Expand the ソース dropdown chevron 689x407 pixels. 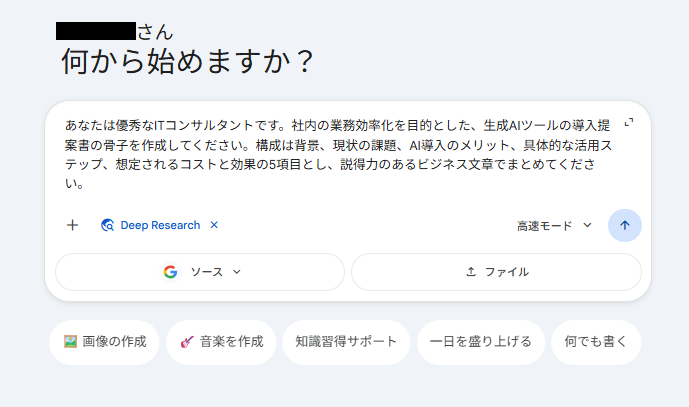coord(236,271)
